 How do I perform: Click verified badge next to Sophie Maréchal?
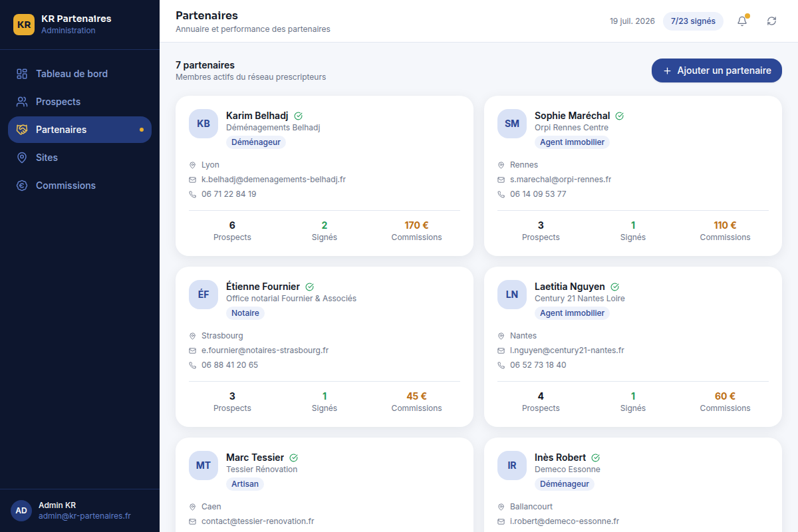click(x=620, y=116)
